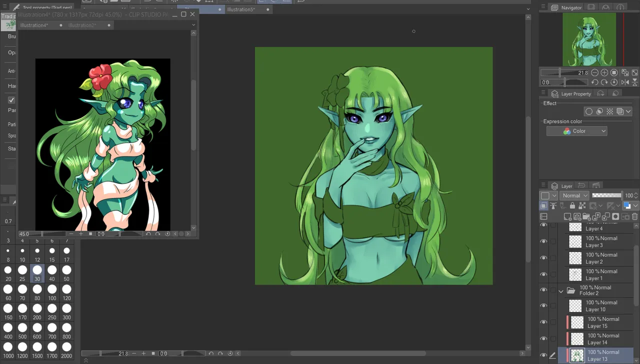This screenshot has height=364, width=640.
Task: Create a new raster layer
Action: (x=567, y=216)
